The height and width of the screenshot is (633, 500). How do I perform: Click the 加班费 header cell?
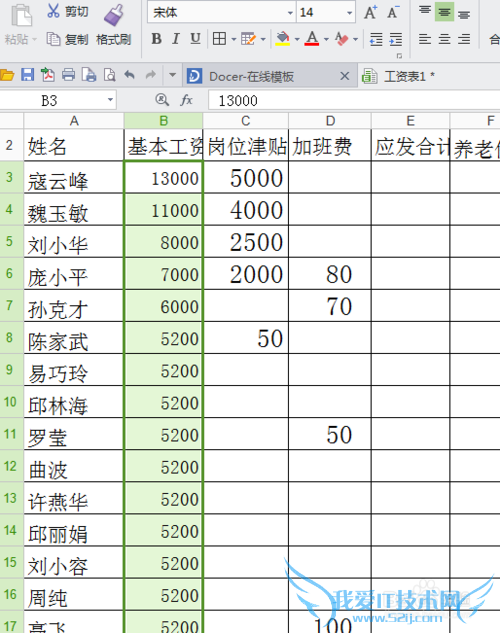(x=330, y=145)
